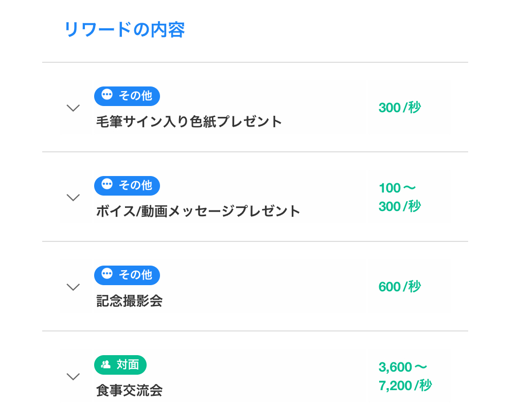Click the 100〜300/秒 price label

pos(400,197)
